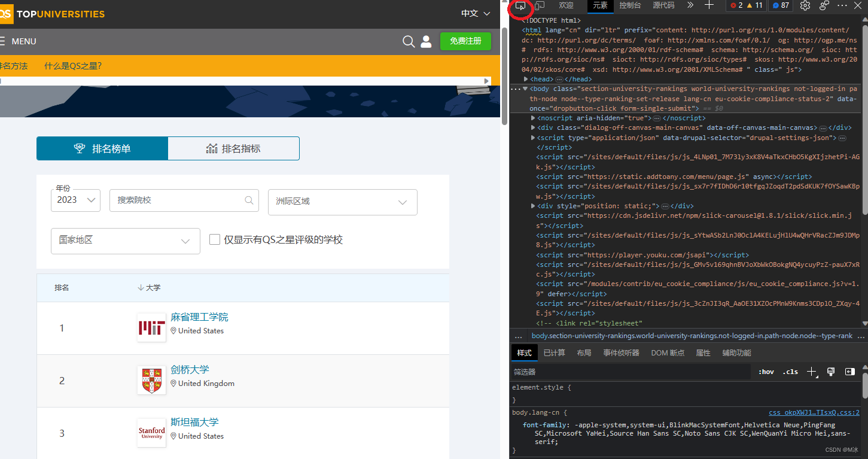Toggle :hov element state button
The height and width of the screenshot is (459, 868).
click(x=766, y=372)
